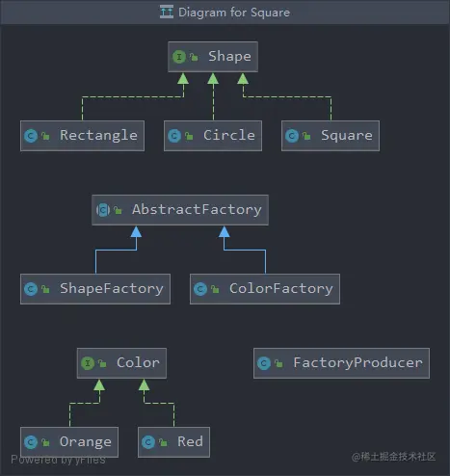Select the ShapeFactory node

tap(95, 289)
